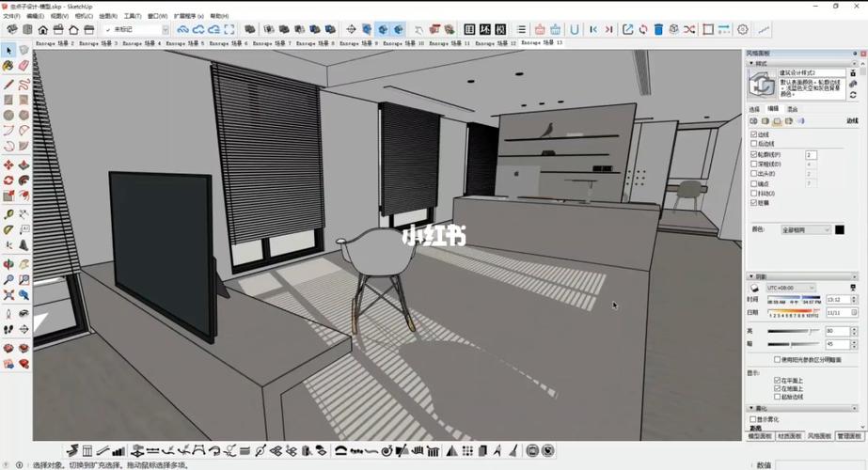
Task: Select the Tape Measure tool
Action: click(x=8, y=213)
